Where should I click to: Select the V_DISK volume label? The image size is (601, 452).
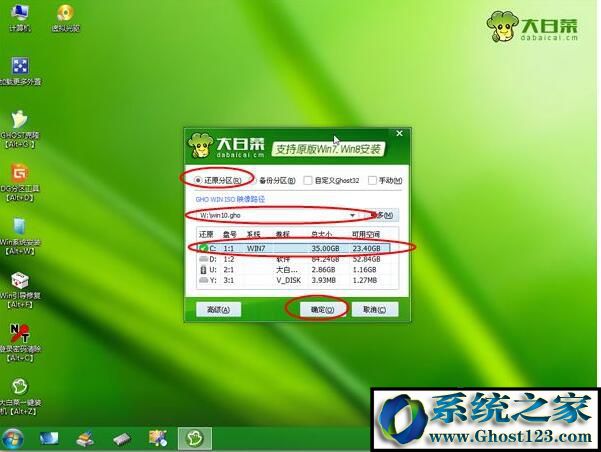pos(289,280)
